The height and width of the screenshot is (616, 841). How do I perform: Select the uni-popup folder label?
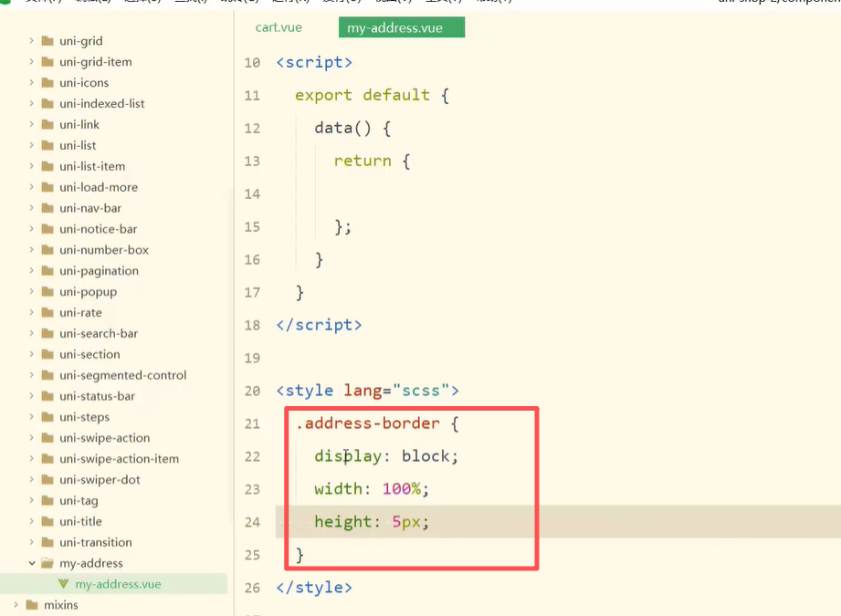tap(88, 292)
